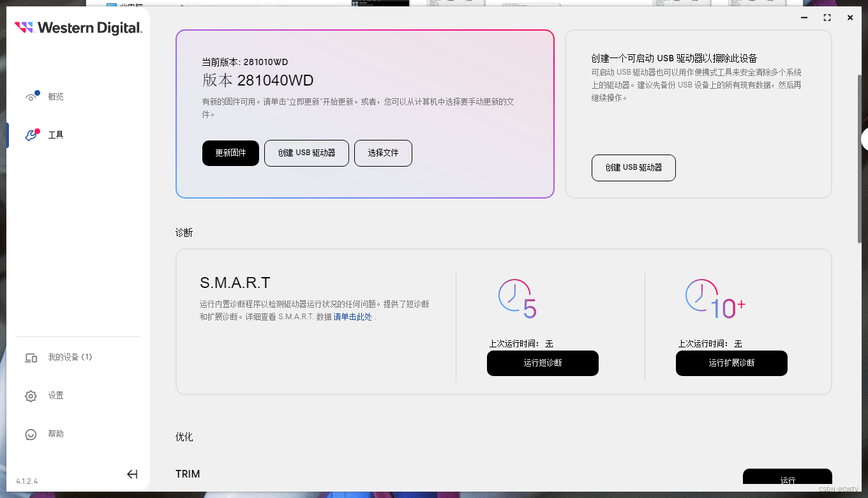Viewport: 868px width, 498px height.
Task: Click 创建 USB 驱动器 in erase card
Action: (x=633, y=167)
